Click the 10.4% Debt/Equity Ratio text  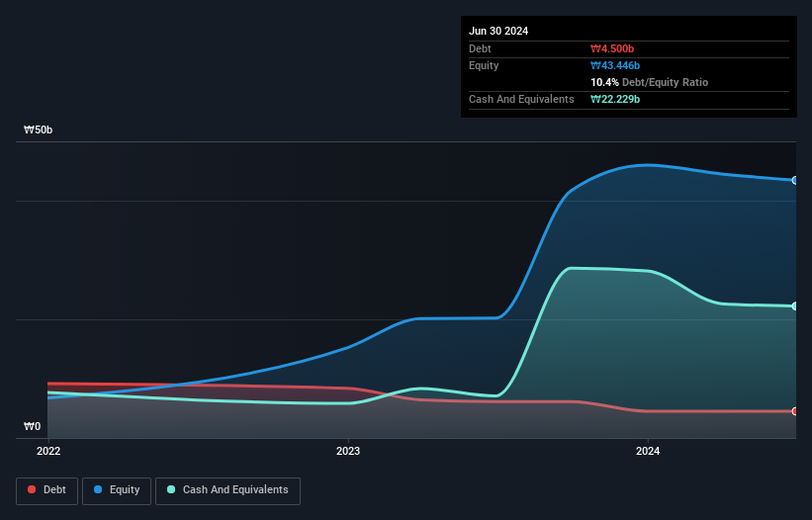(x=650, y=82)
